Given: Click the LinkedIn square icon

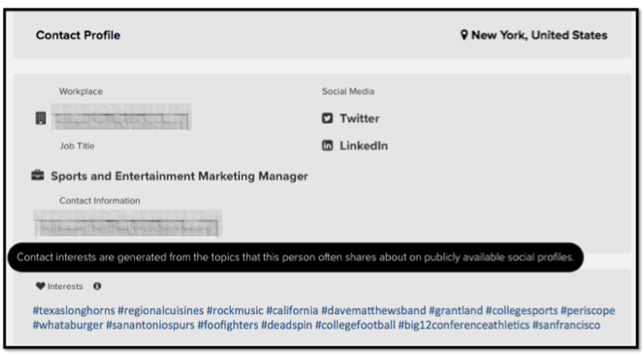Looking at the screenshot, I should [328, 145].
